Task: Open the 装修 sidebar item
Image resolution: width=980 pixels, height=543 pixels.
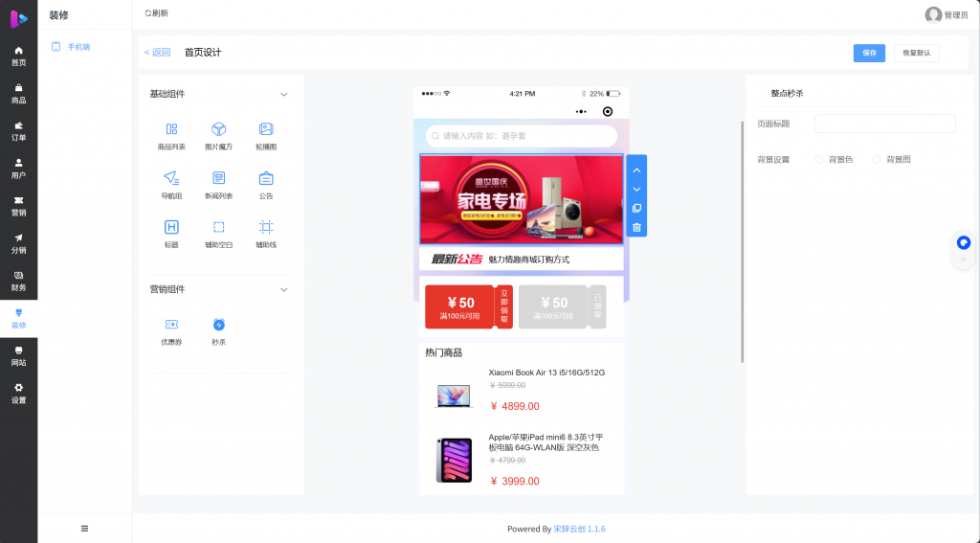Action: pyautogui.click(x=19, y=319)
